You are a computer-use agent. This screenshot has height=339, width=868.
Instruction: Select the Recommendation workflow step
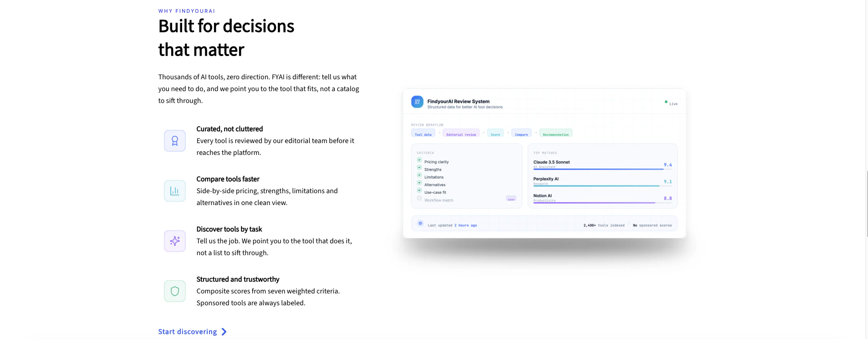pyautogui.click(x=556, y=134)
